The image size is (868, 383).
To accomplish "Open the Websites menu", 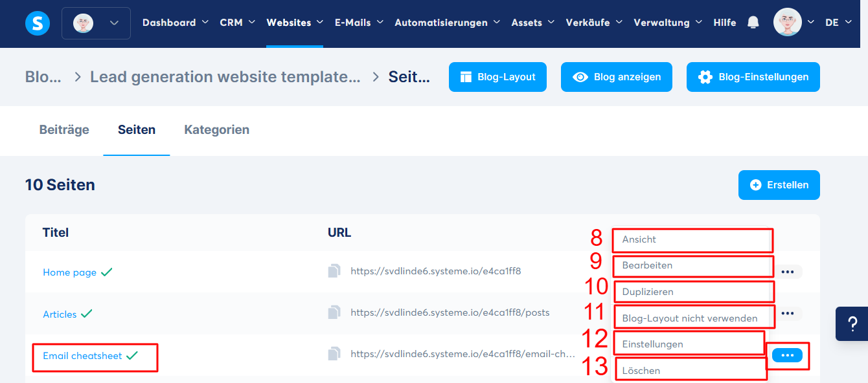I will pyautogui.click(x=295, y=23).
